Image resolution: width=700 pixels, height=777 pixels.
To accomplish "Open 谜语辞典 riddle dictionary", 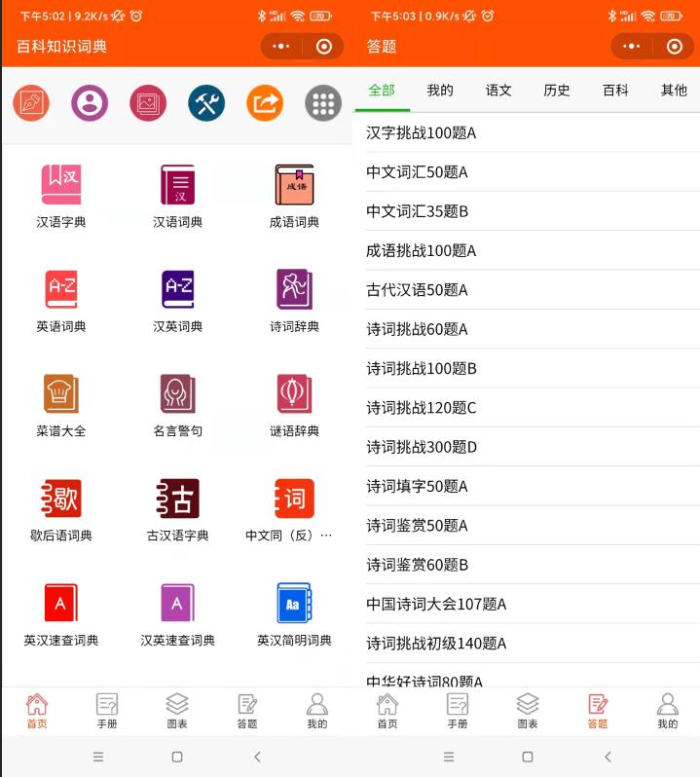I will click(x=294, y=405).
